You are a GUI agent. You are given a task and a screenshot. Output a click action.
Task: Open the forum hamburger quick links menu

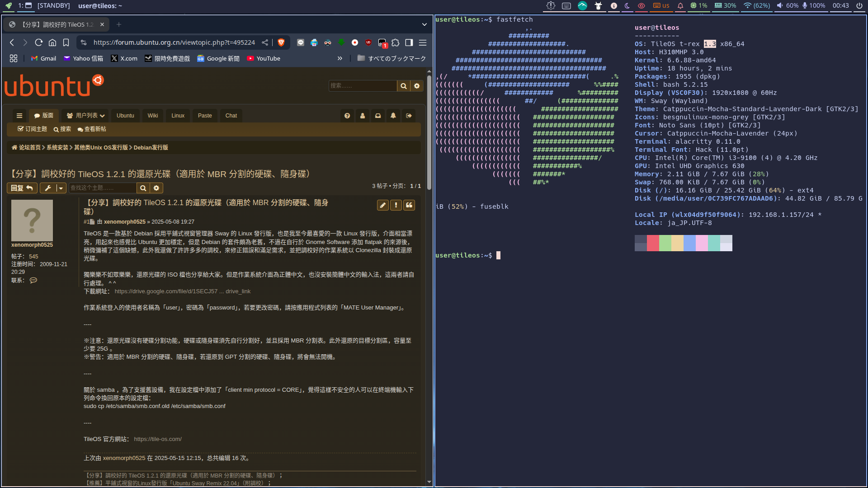(19, 116)
